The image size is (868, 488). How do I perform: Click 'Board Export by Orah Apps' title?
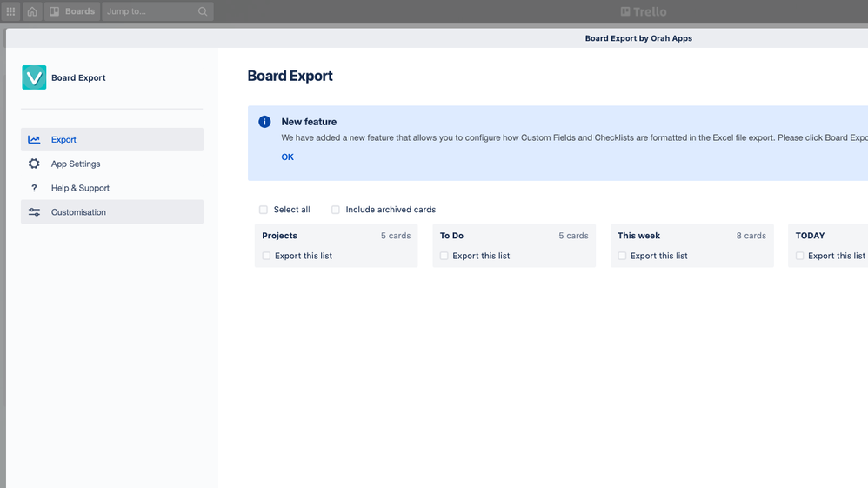coord(638,38)
